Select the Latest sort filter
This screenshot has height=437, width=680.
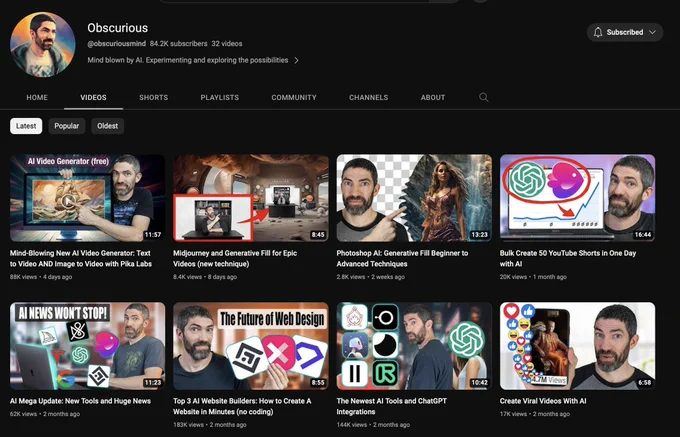(27, 126)
